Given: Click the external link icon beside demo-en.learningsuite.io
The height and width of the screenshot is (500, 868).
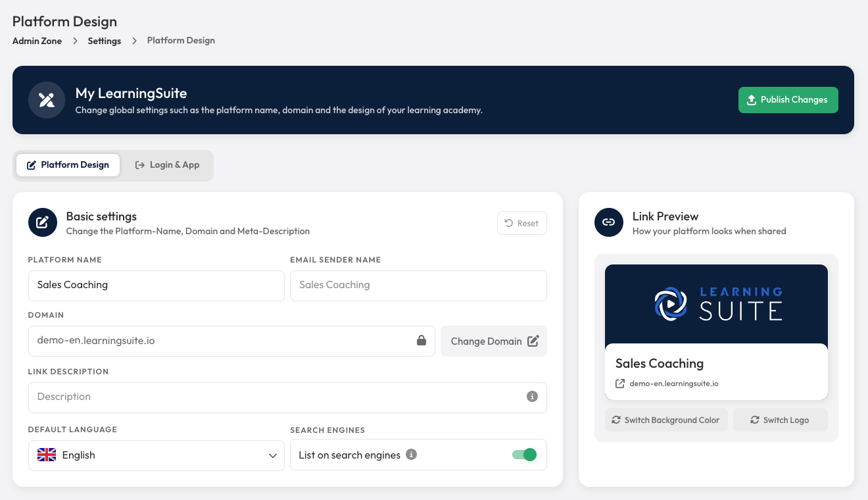Looking at the screenshot, I should click(x=619, y=384).
